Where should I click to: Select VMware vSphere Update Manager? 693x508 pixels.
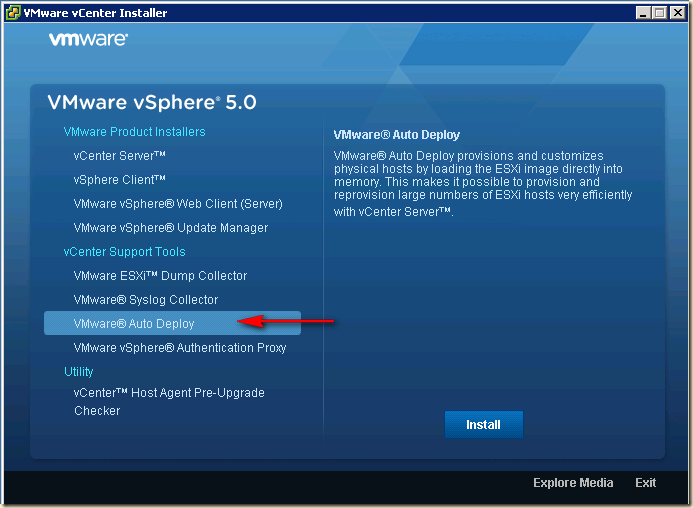[171, 228]
